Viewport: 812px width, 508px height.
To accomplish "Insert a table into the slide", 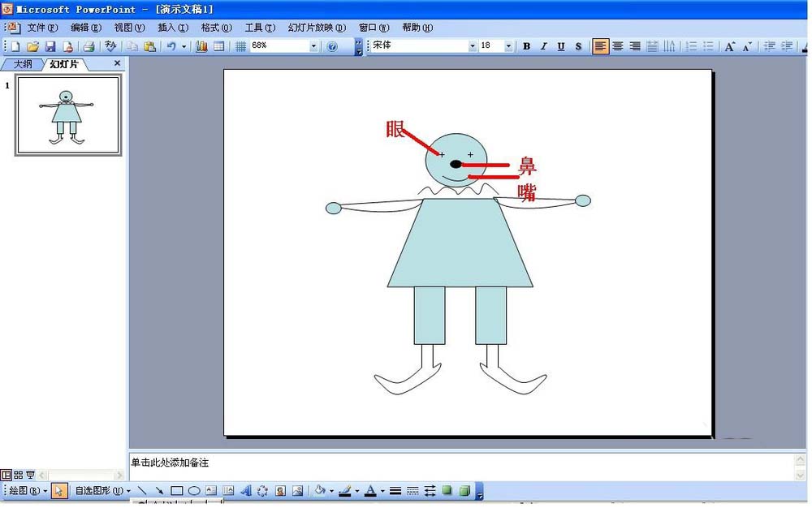I will click(x=219, y=46).
